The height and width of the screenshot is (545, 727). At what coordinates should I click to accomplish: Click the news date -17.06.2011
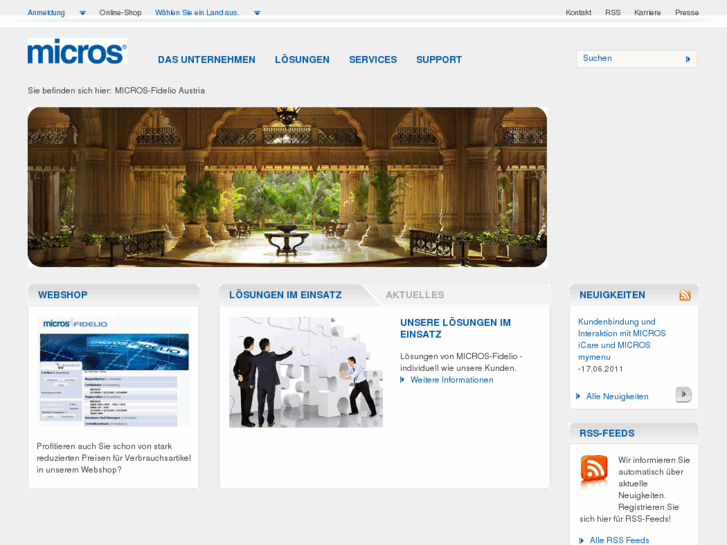tap(600, 369)
